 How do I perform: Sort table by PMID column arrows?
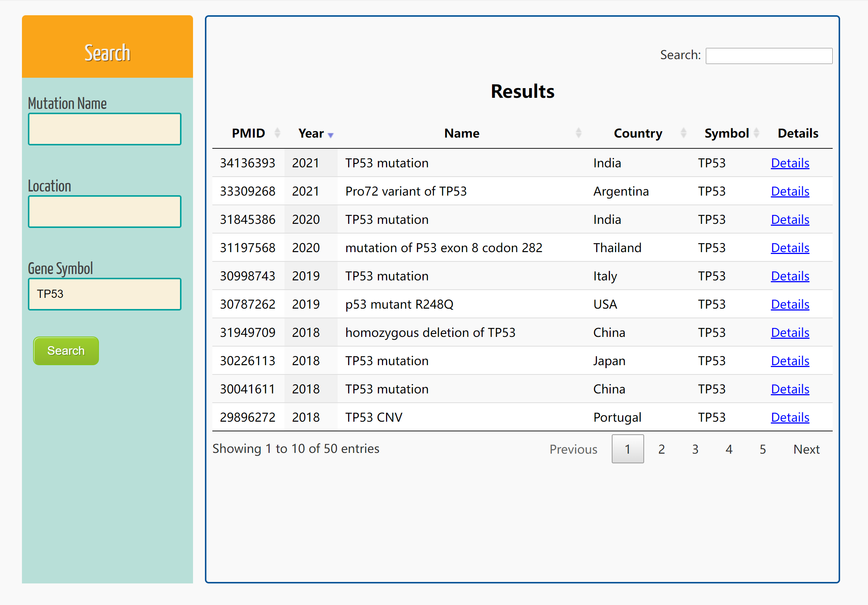coord(277,133)
